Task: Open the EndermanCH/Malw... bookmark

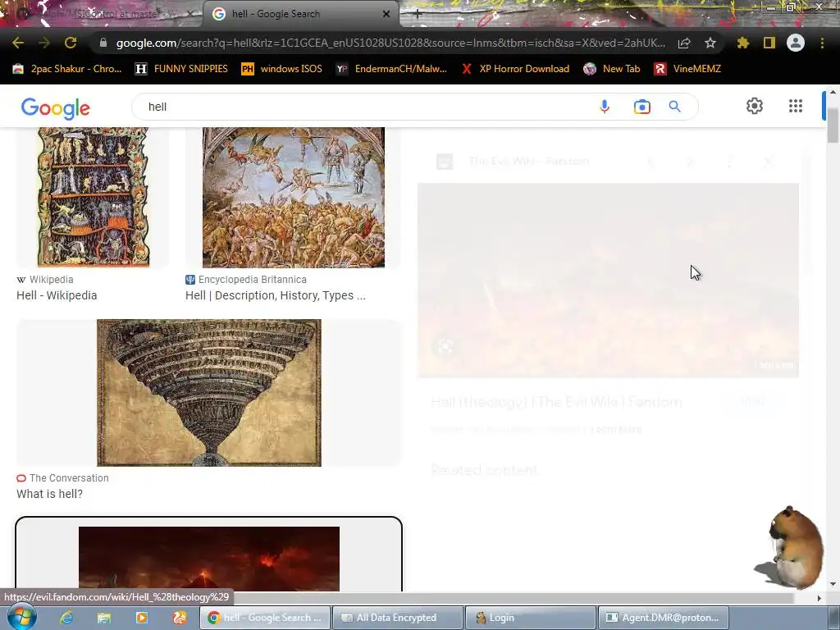Action: [391, 69]
